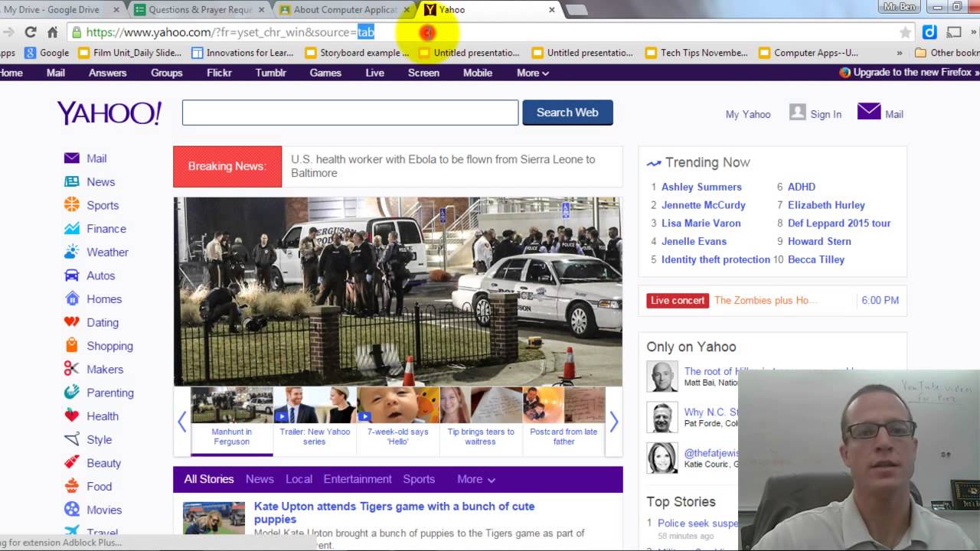The image size is (980, 551).
Task: Open Flickr in the top navigation bar
Action: click(x=219, y=73)
